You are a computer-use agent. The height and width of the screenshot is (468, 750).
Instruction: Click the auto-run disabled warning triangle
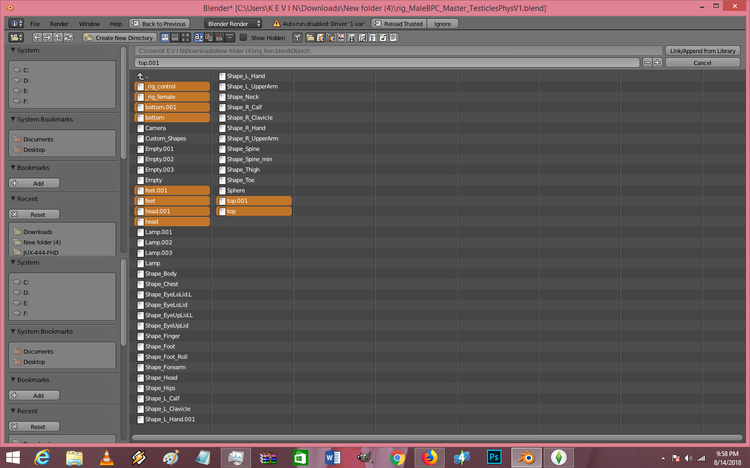(276, 23)
